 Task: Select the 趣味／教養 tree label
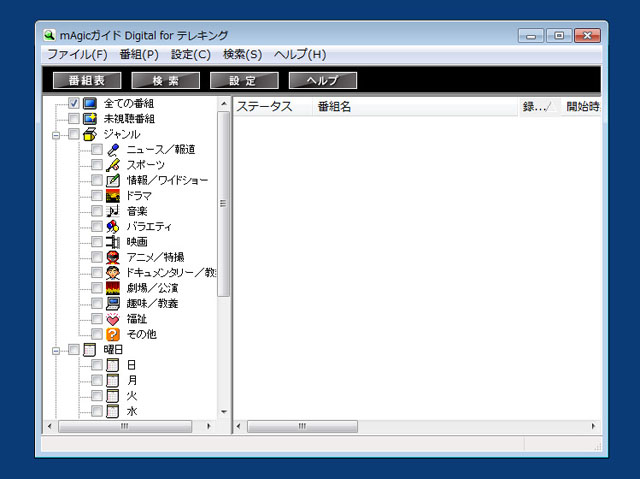152,303
